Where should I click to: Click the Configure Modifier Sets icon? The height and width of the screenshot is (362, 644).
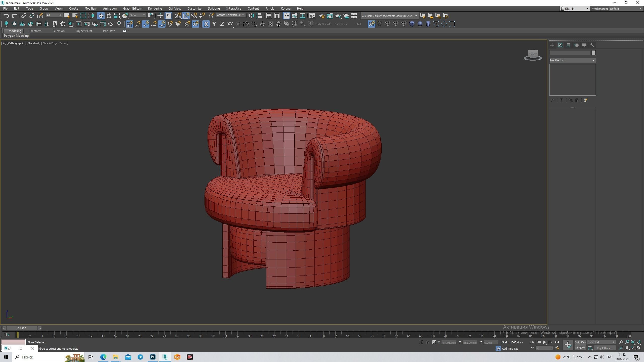point(585,101)
